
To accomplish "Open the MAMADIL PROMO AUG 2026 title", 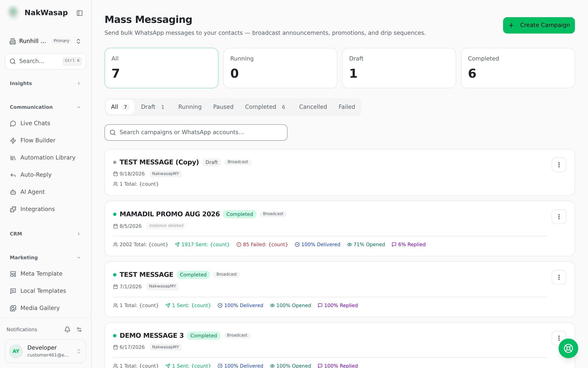I will pyautogui.click(x=170, y=214).
